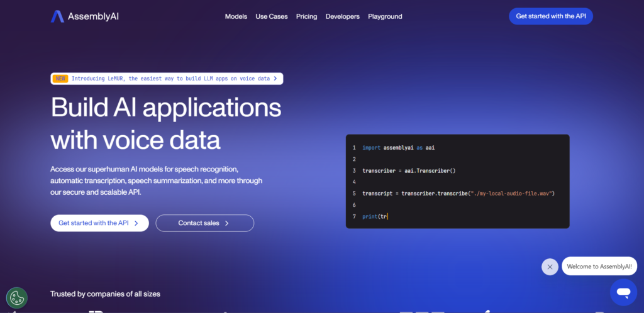Click the 'transcriber = aai.Transcriber()' code line
Image resolution: width=644 pixels, height=313 pixels.
click(x=409, y=171)
